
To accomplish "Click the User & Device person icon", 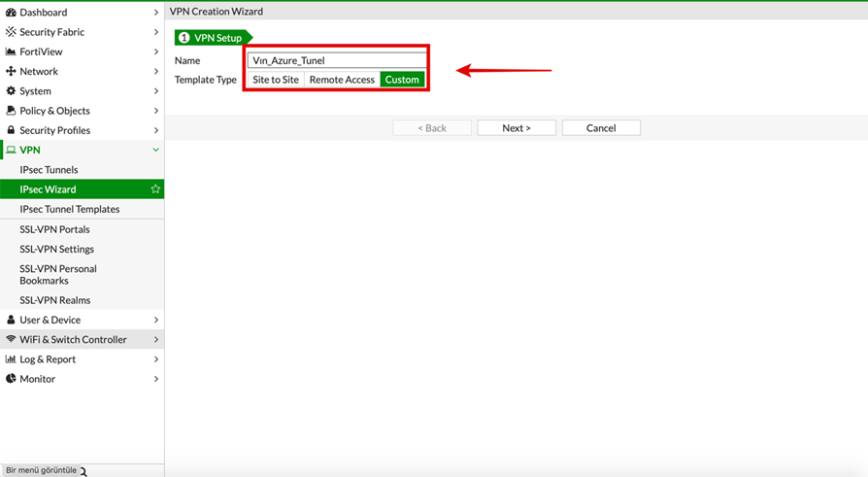I will click(11, 320).
